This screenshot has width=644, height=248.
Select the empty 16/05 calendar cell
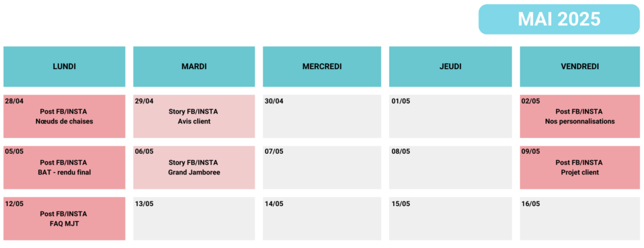coord(580,218)
